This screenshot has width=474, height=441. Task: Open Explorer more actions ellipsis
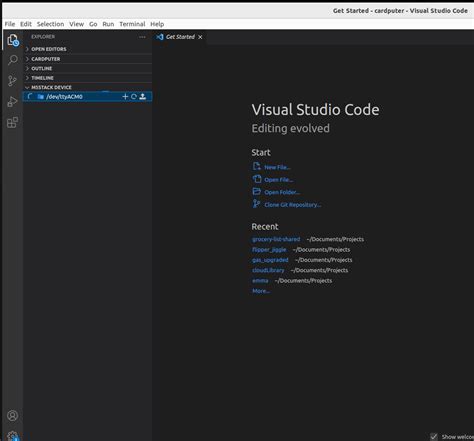tap(142, 37)
